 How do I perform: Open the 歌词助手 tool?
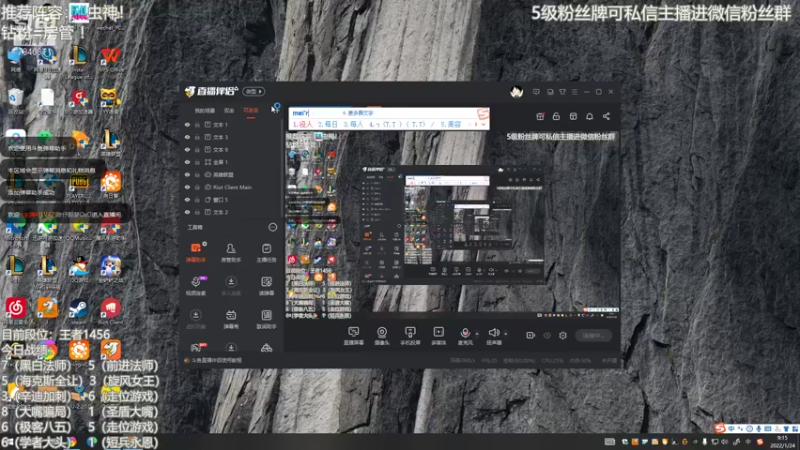click(266, 319)
